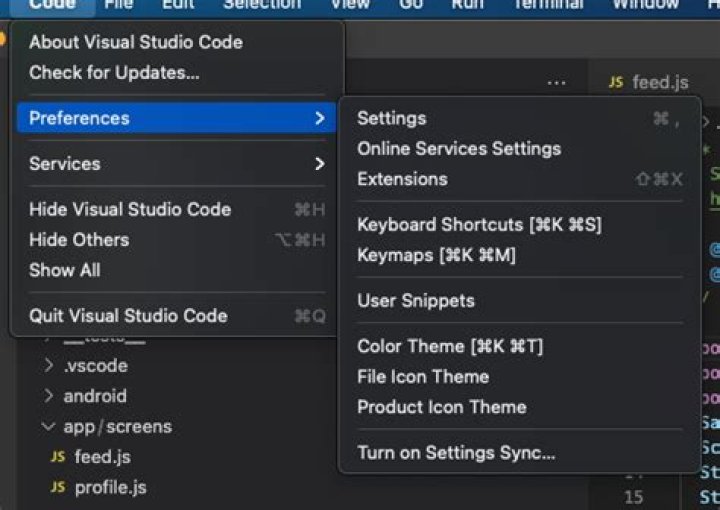720x510 pixels.
Task: Open Keymaps entry
Action: click(520, 255)
